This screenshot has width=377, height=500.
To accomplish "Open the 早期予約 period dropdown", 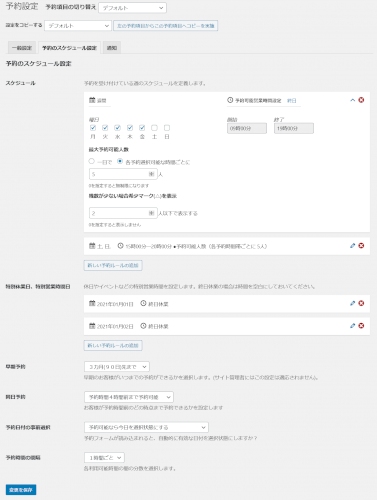I will tap(117, 367).
